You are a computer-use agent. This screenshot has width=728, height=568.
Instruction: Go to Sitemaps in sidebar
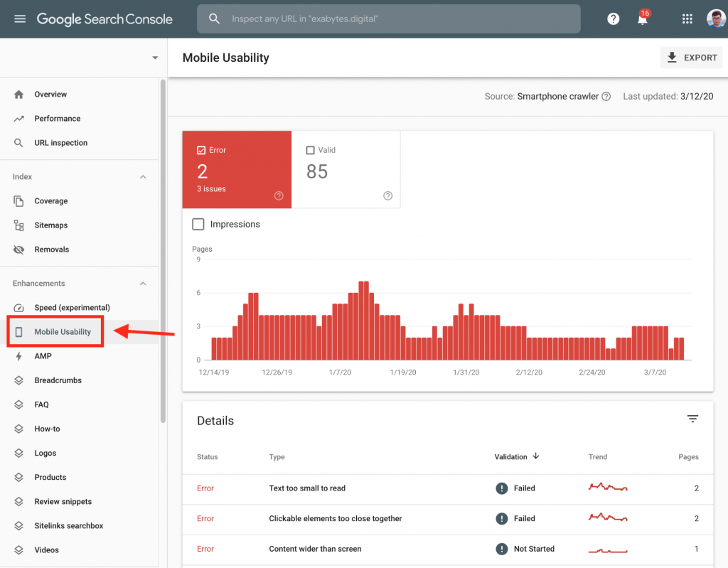(x=51, y=225)
